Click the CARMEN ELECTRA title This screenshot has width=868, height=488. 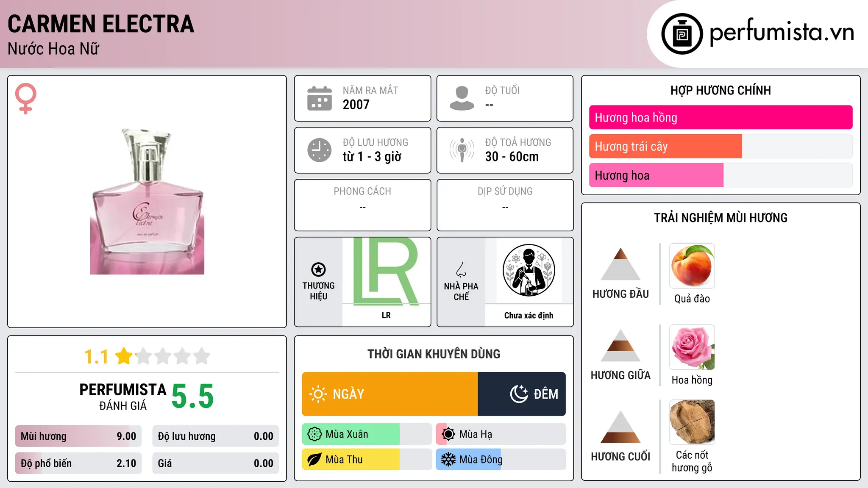(x=101, y=24)
